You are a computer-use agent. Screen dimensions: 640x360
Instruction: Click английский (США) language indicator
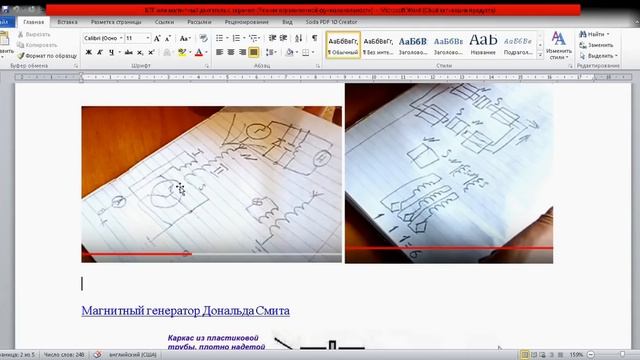pyautogui.click(x=133, y=355)
